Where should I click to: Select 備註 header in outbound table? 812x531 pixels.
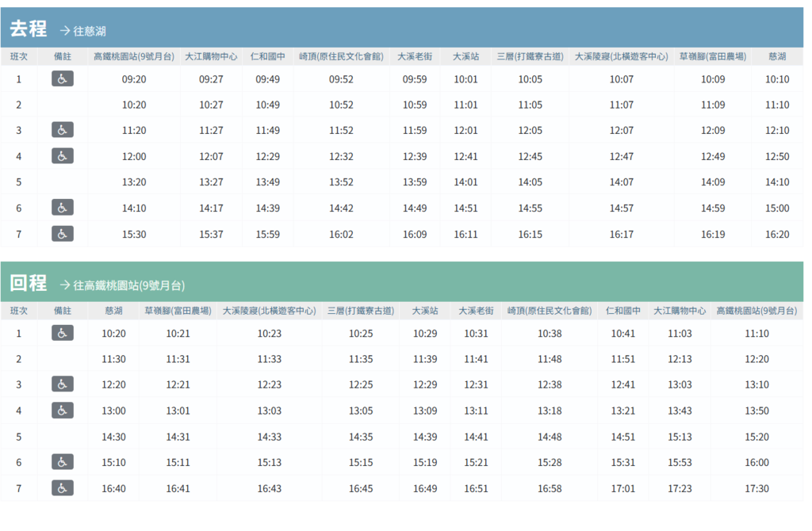(x=63, y=56)
